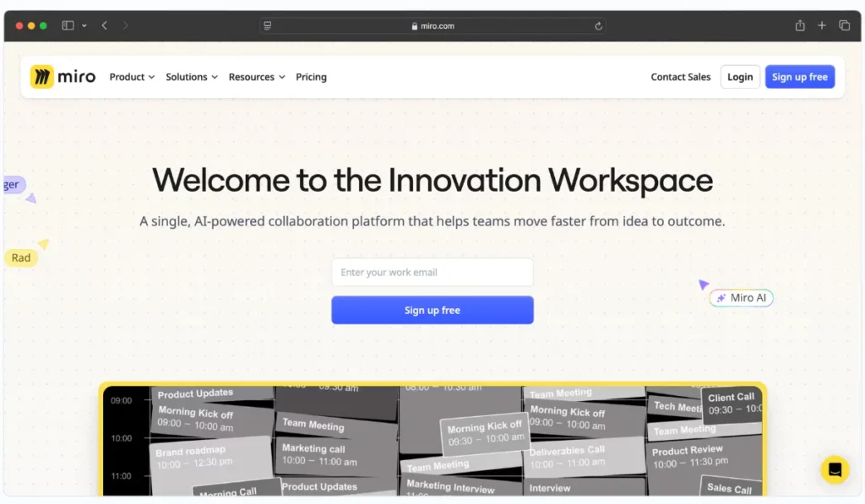Click the page reader icon in the address bar
The image size is (865, 504).
coord(268,25)
